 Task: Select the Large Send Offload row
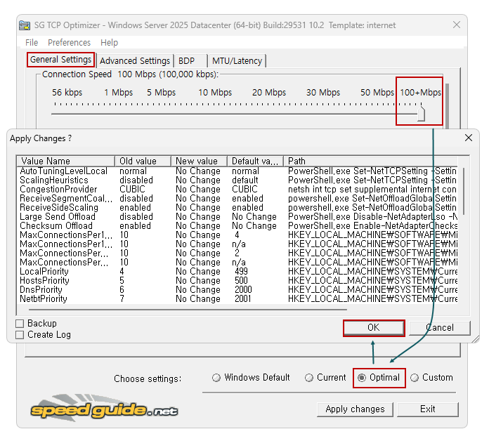pos(237,217)
